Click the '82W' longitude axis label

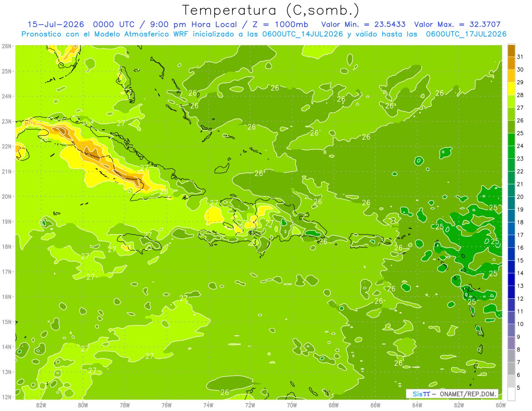41,405
